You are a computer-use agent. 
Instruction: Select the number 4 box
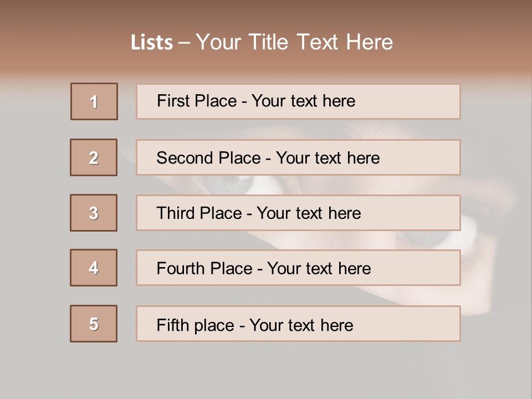[x=94, y=268]
